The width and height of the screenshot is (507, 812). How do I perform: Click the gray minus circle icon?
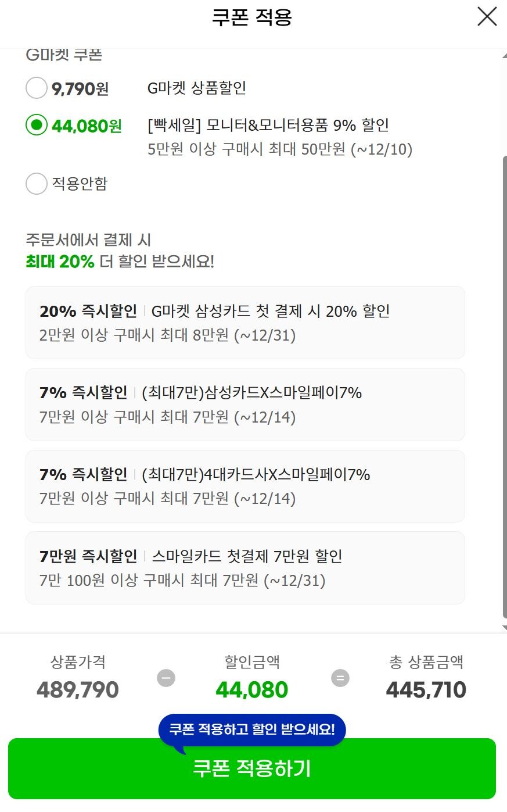[x=166, y=678]
